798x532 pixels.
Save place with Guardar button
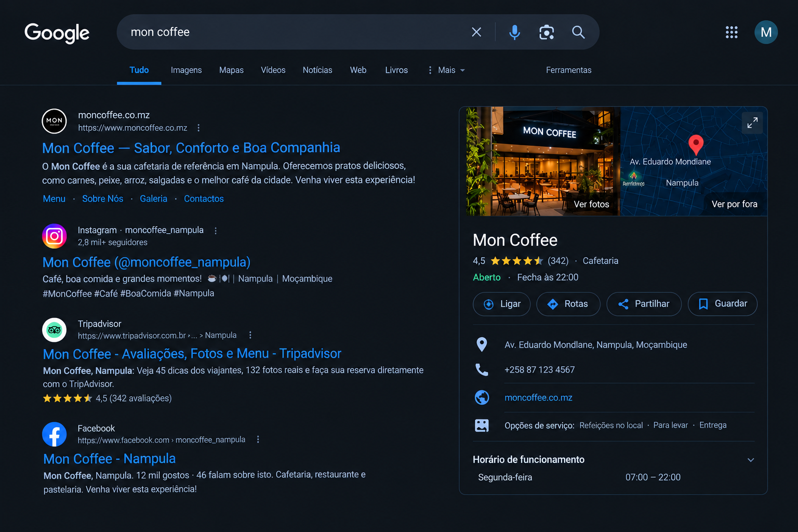tap(723, 304)
